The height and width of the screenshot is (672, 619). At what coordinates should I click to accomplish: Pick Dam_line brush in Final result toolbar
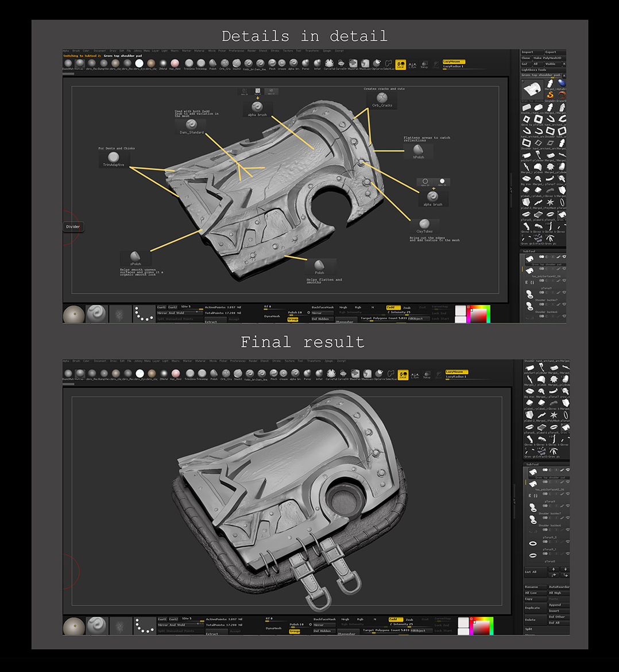tap(262, 374)
